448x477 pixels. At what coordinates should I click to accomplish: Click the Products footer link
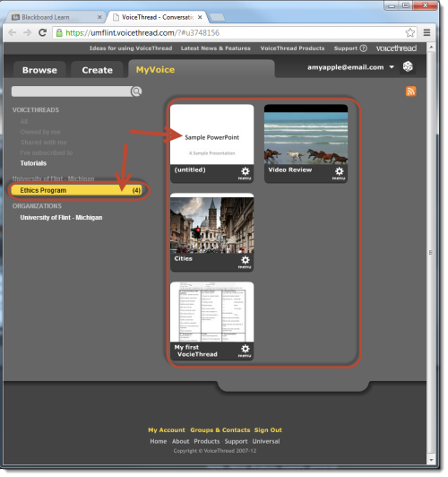(207, 441)
